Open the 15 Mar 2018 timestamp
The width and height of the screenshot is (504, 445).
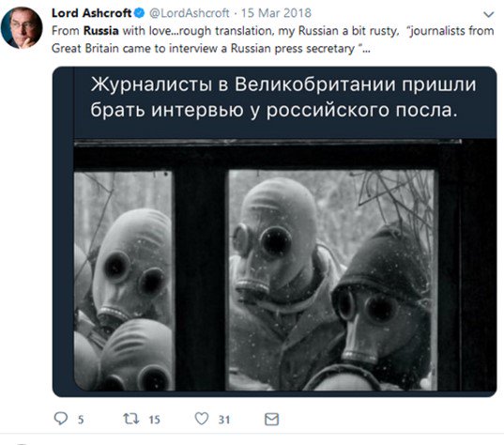point(276,13)
